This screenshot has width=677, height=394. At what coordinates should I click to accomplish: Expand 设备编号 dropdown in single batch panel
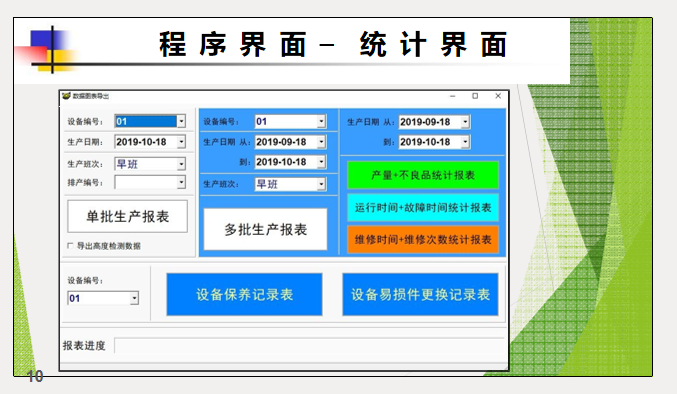(181, 121)
